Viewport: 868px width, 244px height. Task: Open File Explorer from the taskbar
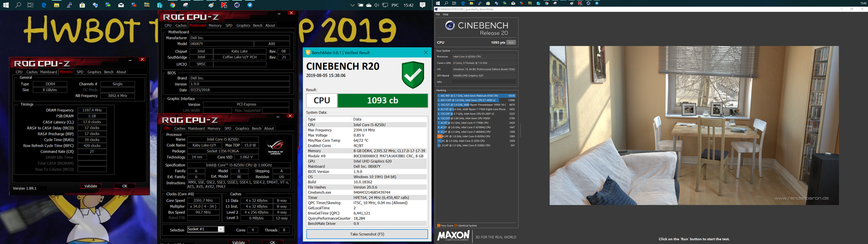pos(57,5)
